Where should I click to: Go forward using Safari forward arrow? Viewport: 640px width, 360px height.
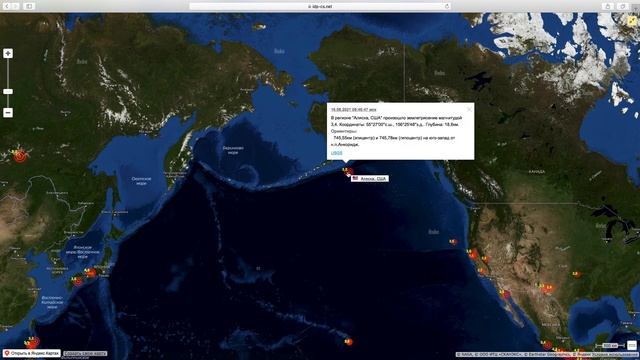tap(15, 6)
